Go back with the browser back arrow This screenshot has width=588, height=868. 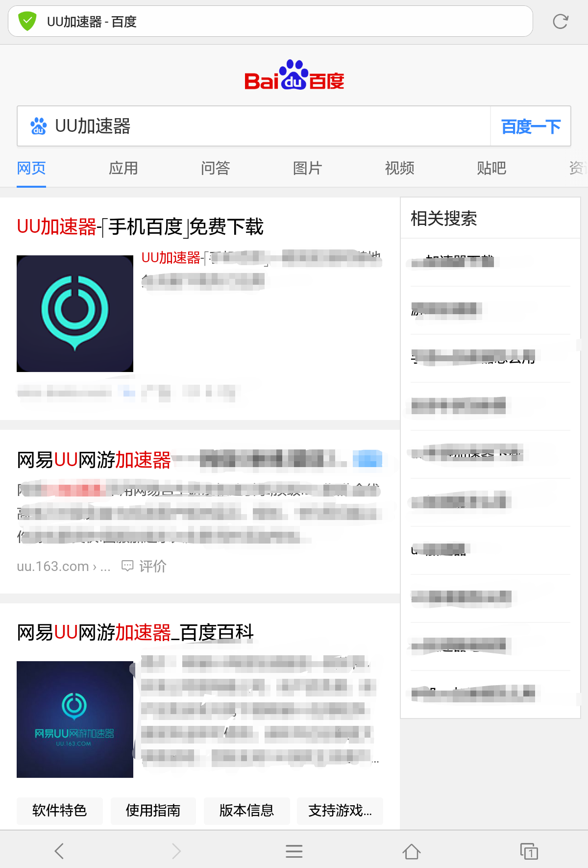coord(59,851)
